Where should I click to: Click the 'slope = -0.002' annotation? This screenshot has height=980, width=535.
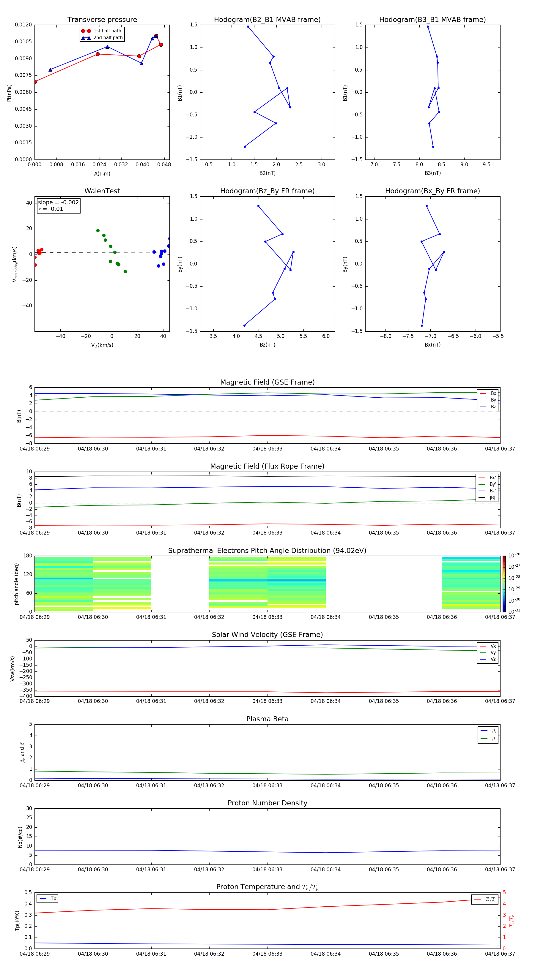(x=58, y=203)
